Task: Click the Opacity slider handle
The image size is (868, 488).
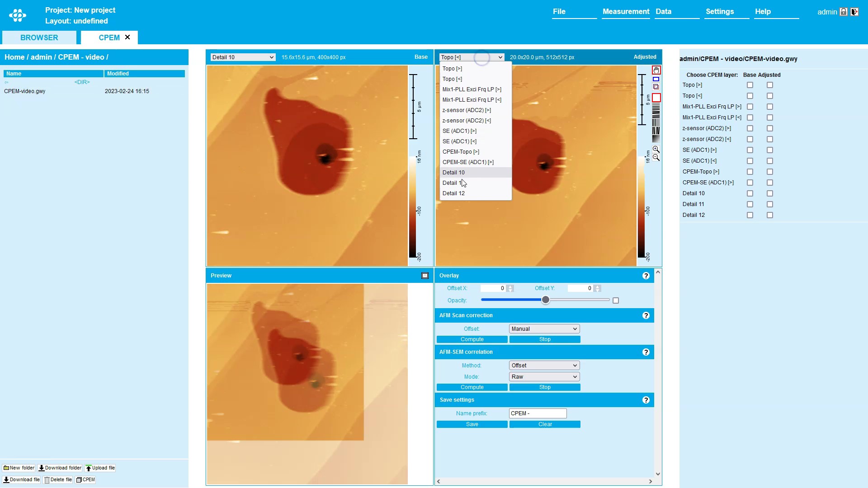Action: coord(546,300)
